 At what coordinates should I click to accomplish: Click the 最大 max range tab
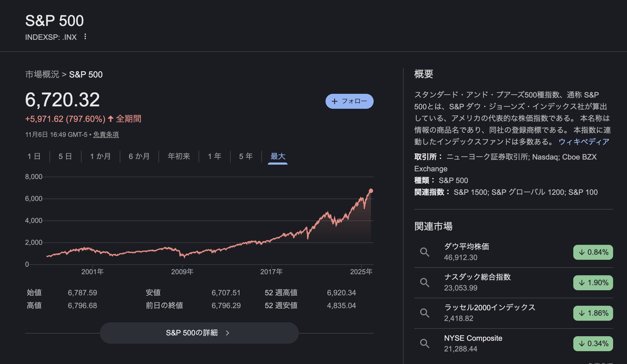[x=278, y=156]
